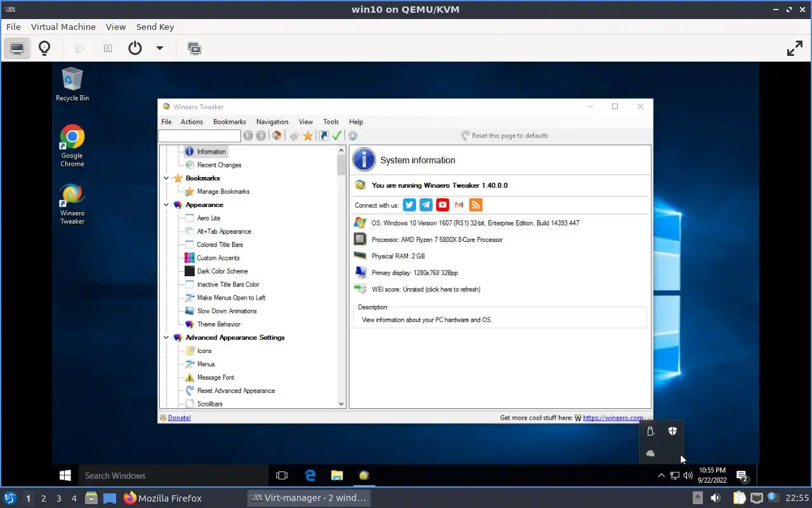The height and width of the screenshot is (508, 812).
Task: Collapse the Advanced Appearance Settings node
Action: click(166, 338)
